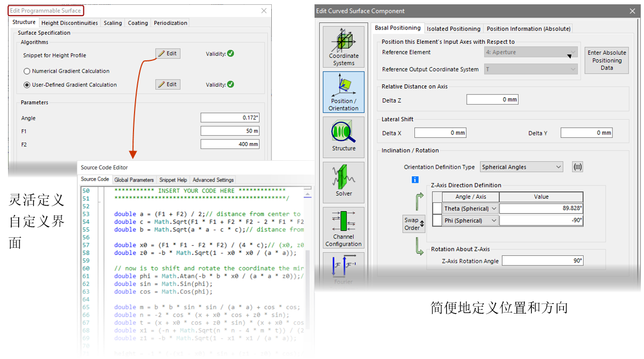Open Reference Output Coordinate System dropdown
The image size is (644, 359).
pos(531,69)
